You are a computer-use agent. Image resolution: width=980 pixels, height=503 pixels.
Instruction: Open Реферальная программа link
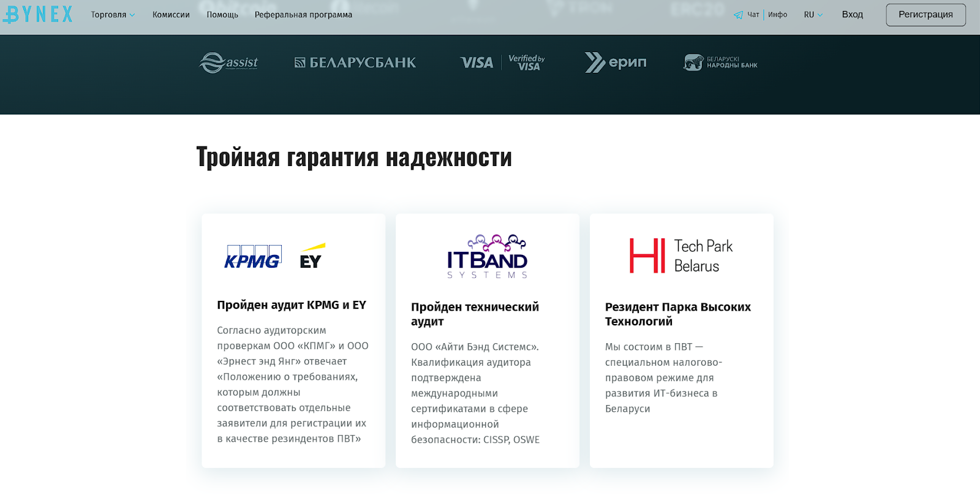click(x=303, y=15)
